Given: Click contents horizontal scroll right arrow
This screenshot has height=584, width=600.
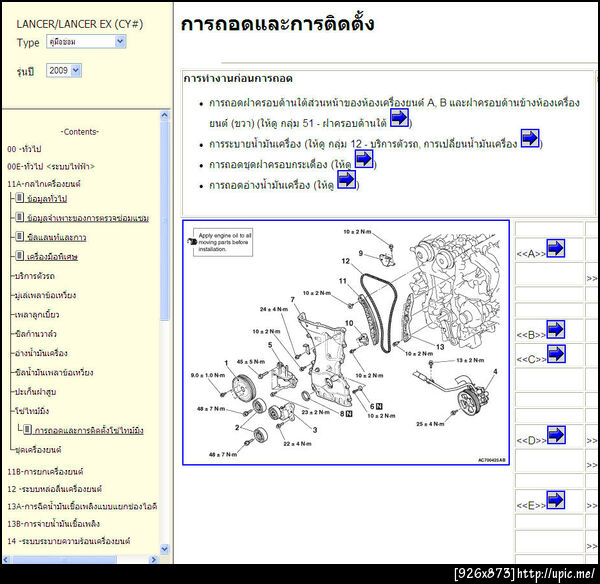Looking at the screenshot, I should 153,560.
